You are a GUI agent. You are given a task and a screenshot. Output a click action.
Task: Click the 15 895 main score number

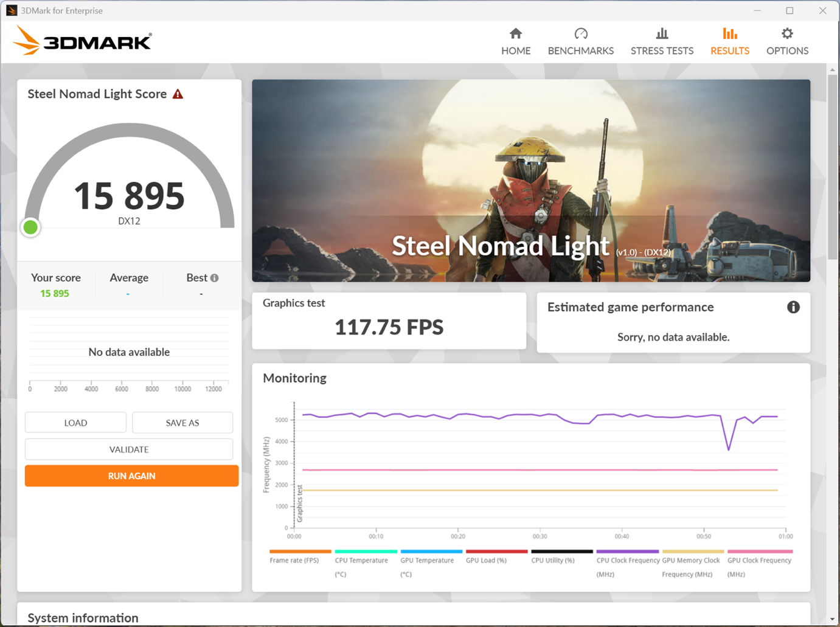point(129,196)
